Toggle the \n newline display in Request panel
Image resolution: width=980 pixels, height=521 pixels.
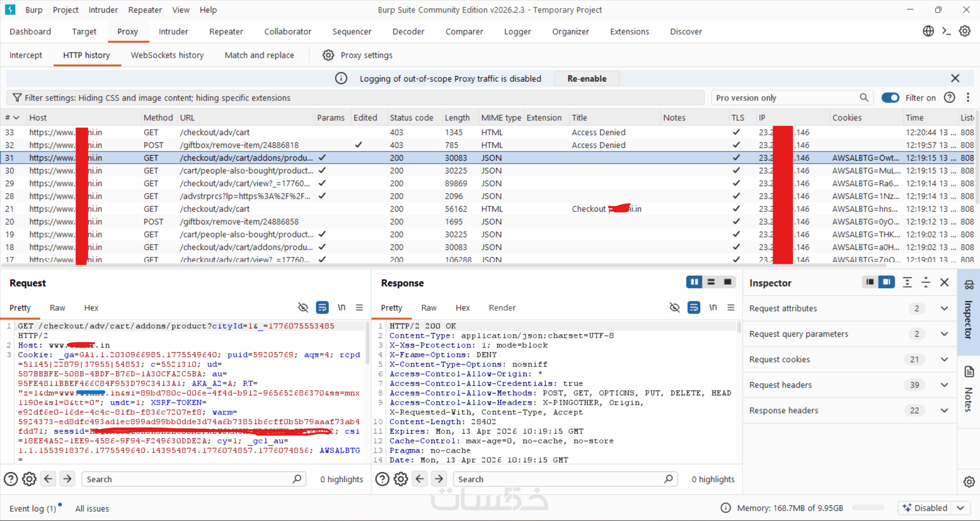(342, 307)
